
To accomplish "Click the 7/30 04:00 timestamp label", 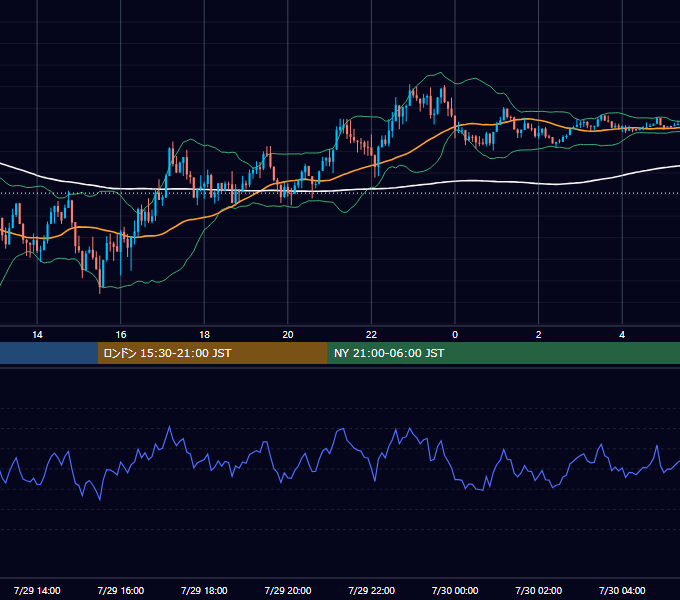I will 622,590.
